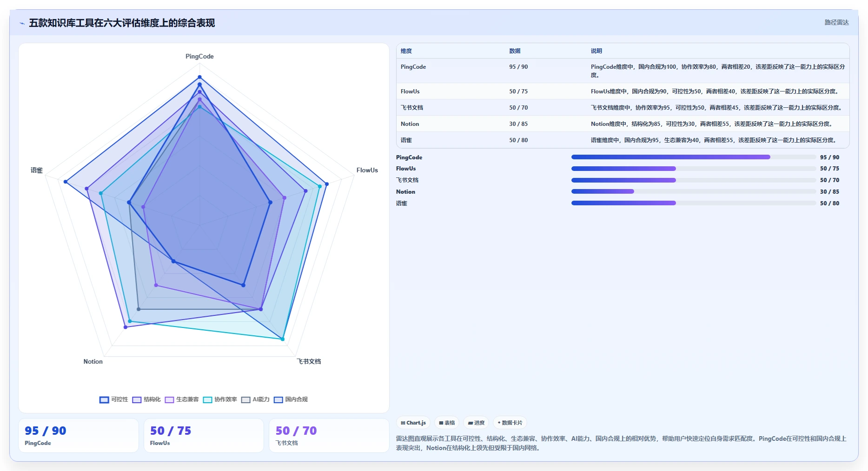The image size is (868, 471).
Task: Click the 95 / 90 value beside the progress bar
Action: pyautogui.click(x=830, y=157)
